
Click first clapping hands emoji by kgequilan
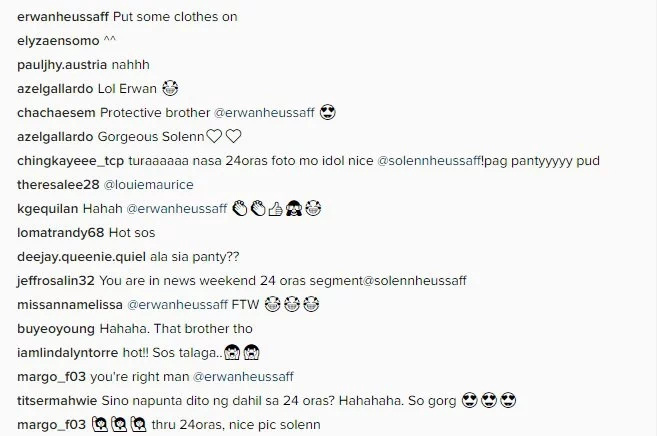click(240, 209)
